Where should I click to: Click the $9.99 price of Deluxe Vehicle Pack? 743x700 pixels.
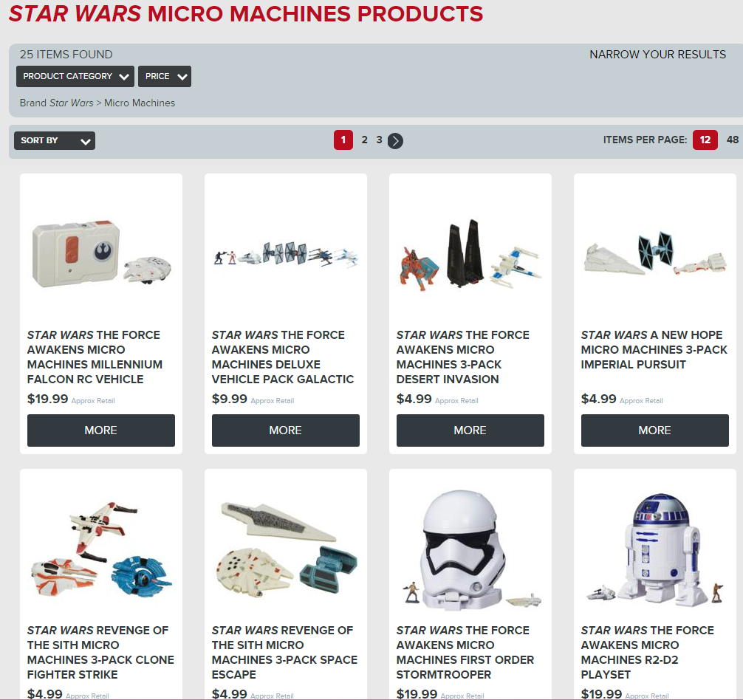(x=230, y=399)
